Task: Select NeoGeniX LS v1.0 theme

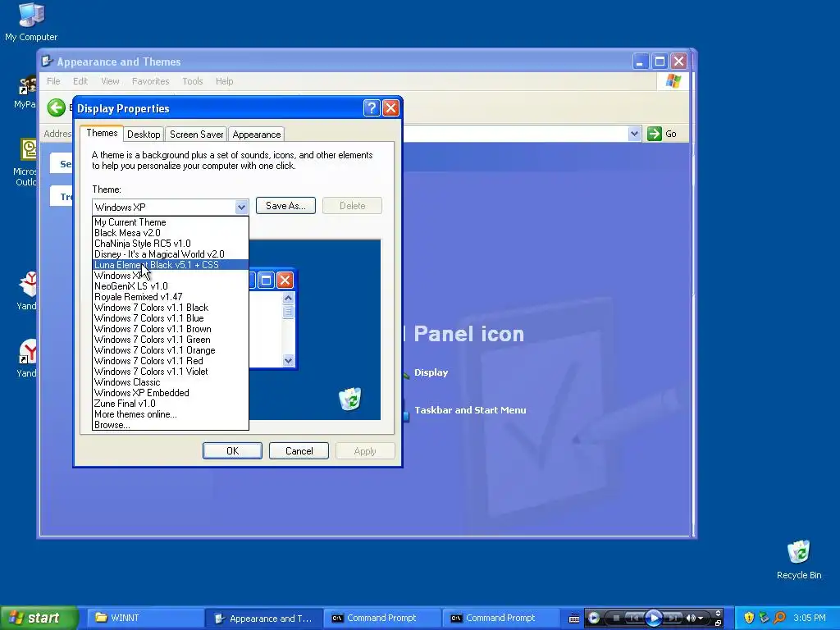Action: (171, 286)
